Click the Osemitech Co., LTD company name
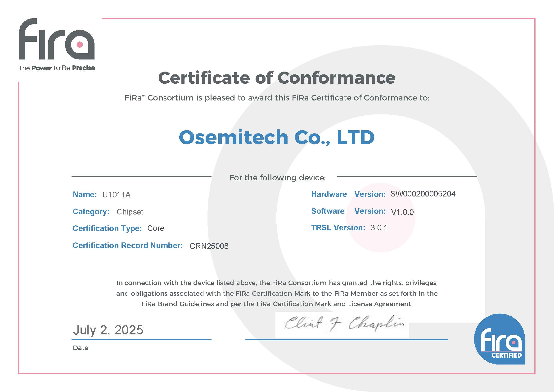The width and height of the screenshot is (554, 392). point(276,137)
